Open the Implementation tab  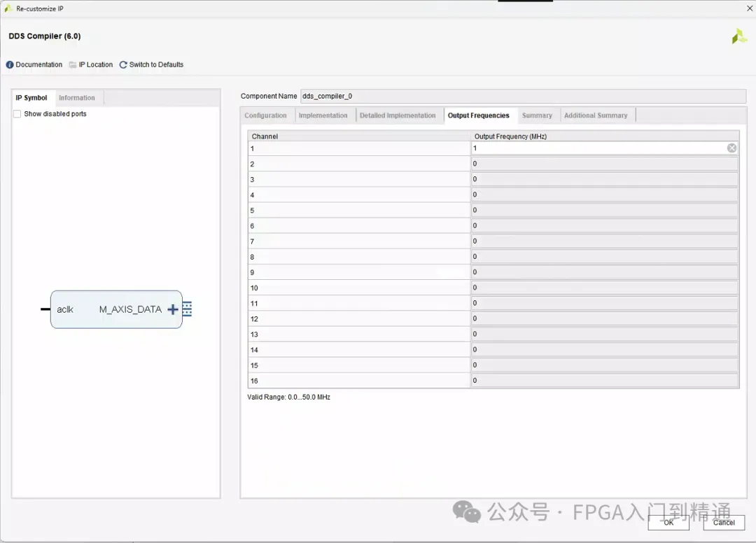click(324, 115)
